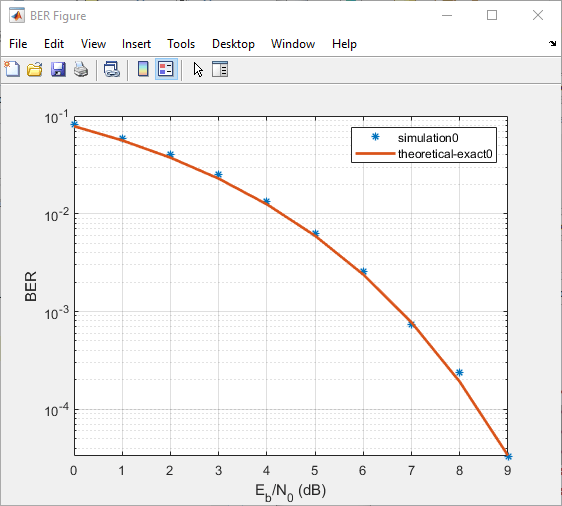This screenshot has height=506, width=562.
Task: Save the figure with the floppy icon
Action: [58, 69]
